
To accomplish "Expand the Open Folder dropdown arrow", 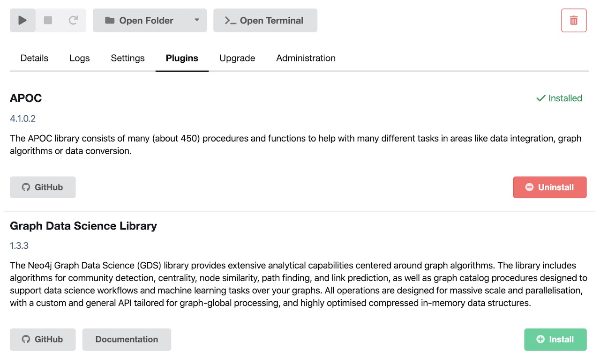I will (197, 20).
